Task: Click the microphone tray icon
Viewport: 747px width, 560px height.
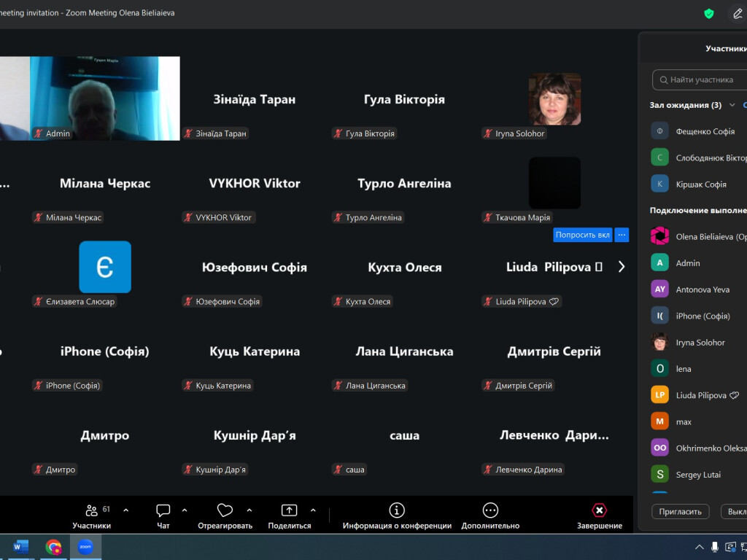Action: tap(715, 547)
